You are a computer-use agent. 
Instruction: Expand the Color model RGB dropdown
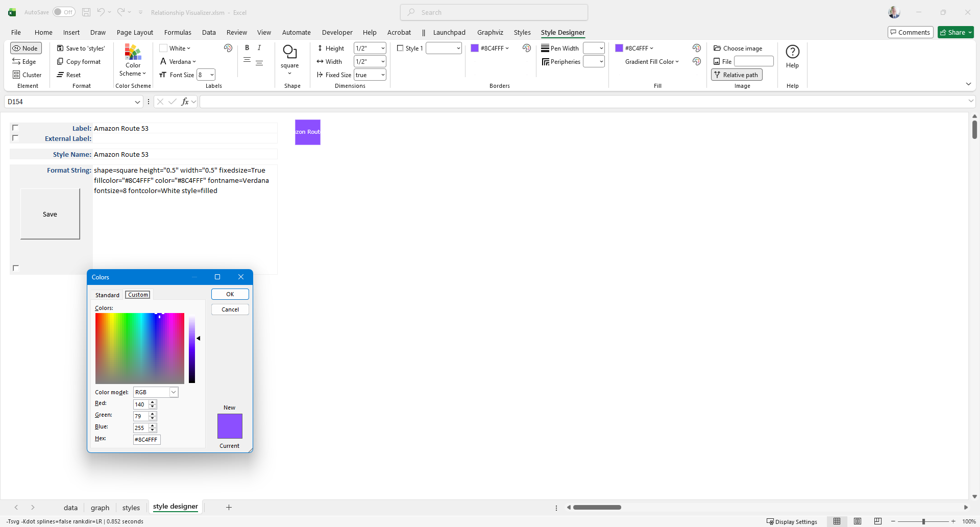point(174,392)
